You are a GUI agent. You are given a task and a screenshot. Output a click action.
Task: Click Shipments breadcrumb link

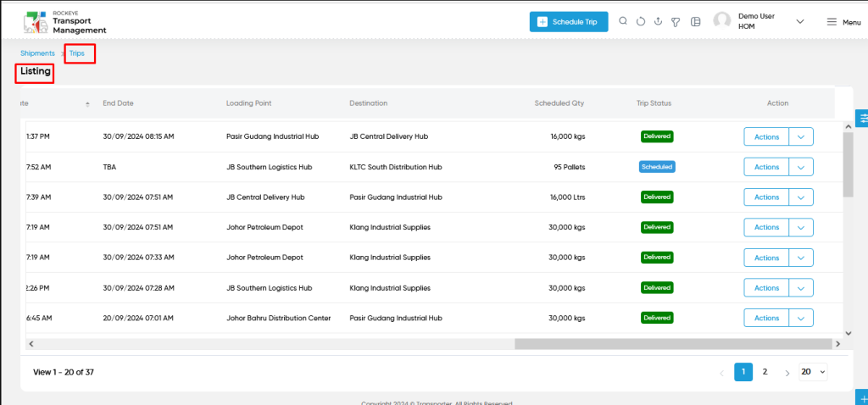37,53
